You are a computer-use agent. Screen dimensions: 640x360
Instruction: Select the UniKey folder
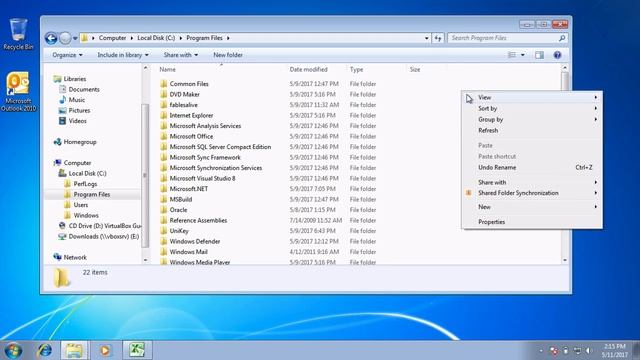[x=179, y=231]
